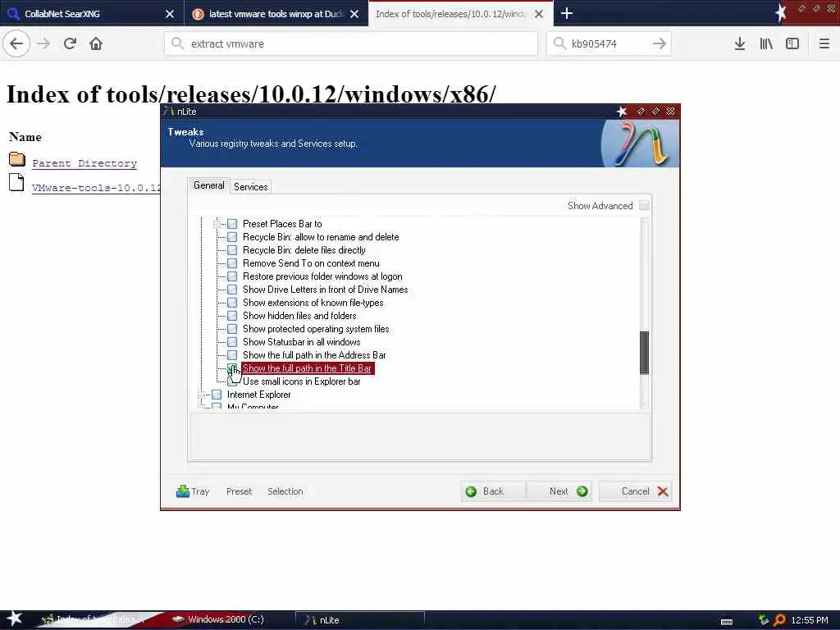The height and width of the screenshot is (630, 840).
Task: Switch to latest vmware tools winxp tab
Action: (276, 13)
